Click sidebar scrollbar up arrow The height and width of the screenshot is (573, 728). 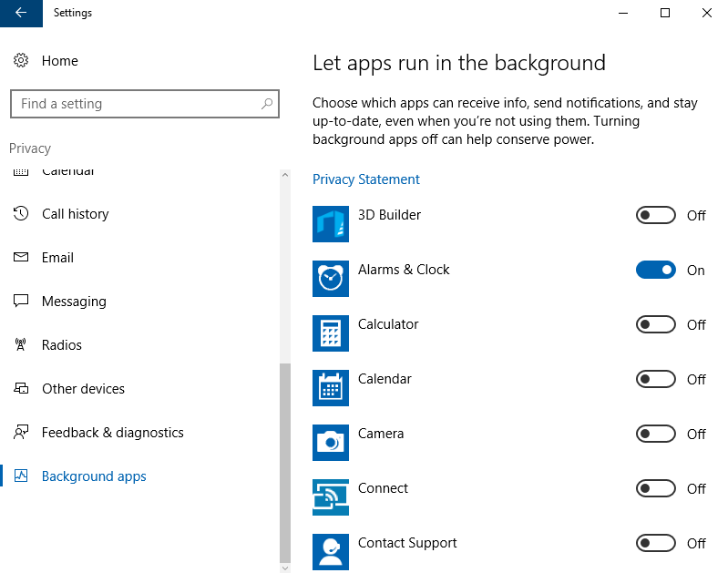pyautogui.click(x=285, y=175)
